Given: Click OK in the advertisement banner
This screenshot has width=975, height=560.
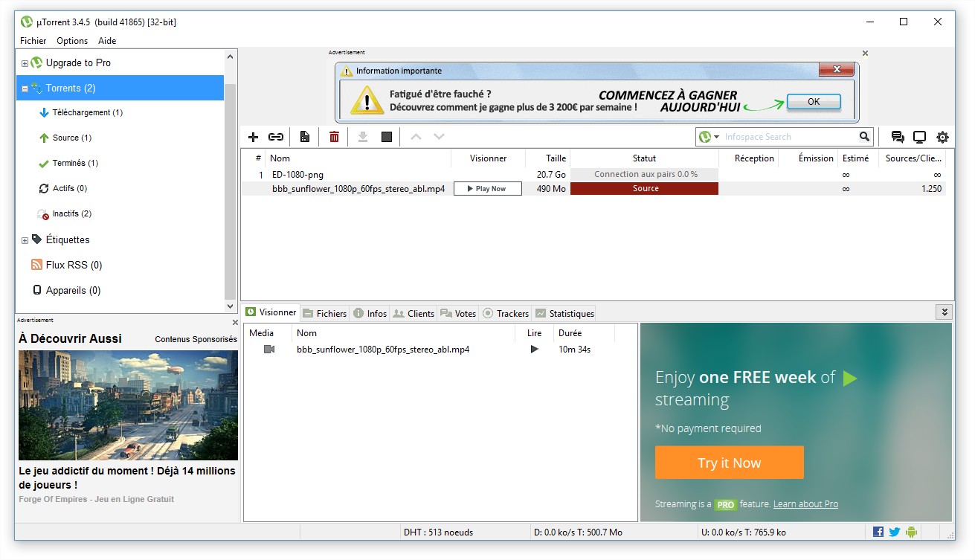Looking at the screenshot, I should click(814, 102).
